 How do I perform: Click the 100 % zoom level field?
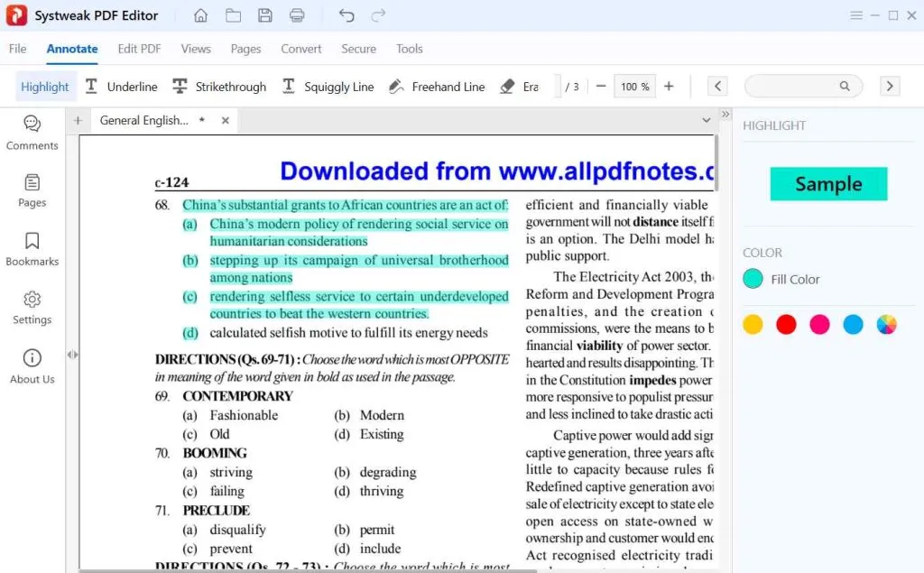click(634, 86)
